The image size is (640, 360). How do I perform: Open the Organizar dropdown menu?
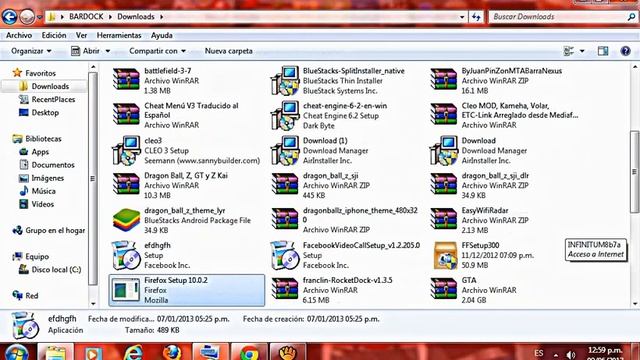tap(31, 51)
